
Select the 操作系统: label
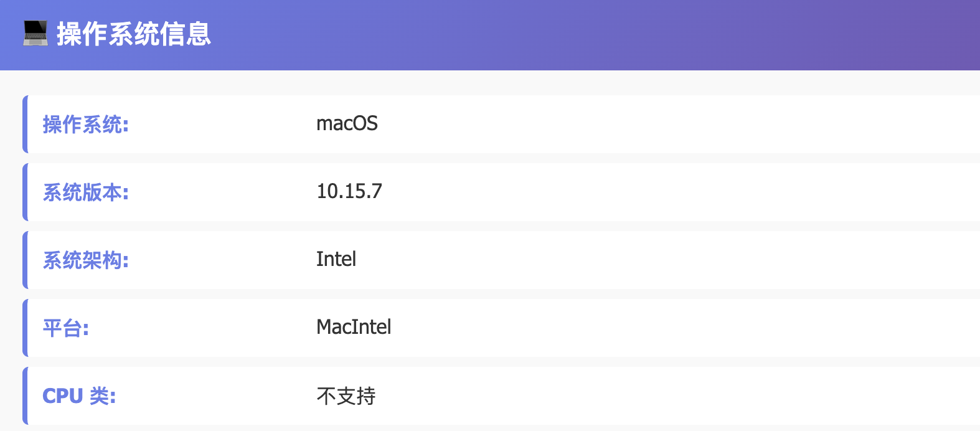(86, 125)
